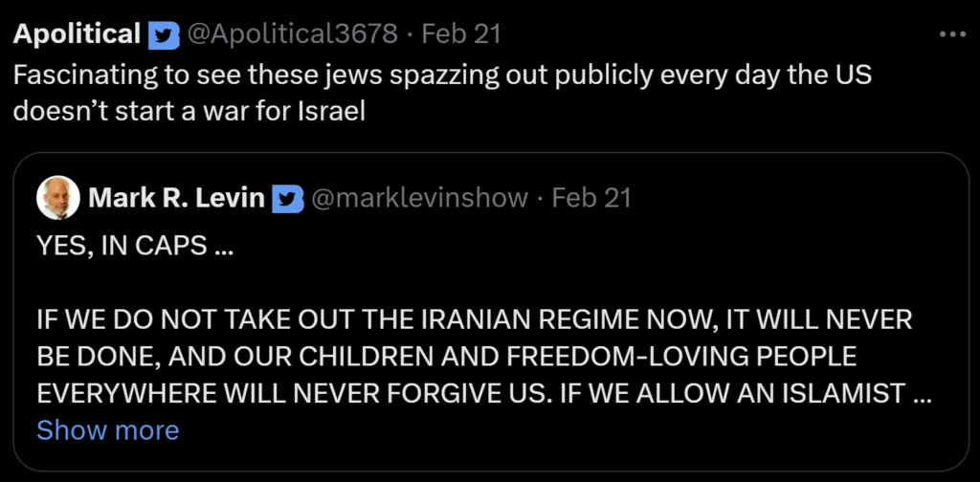This screenshot has width=980, height=482.
Task: Click the verified badge beside Mark R. Levin
Action: (x=288, y=198)
